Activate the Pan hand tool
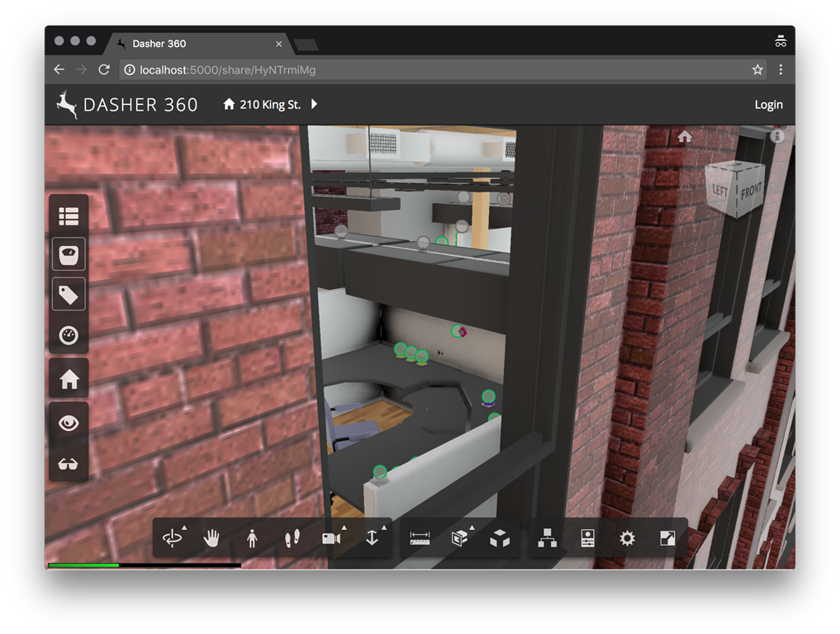Screen dimensions: 840x634 212,538
